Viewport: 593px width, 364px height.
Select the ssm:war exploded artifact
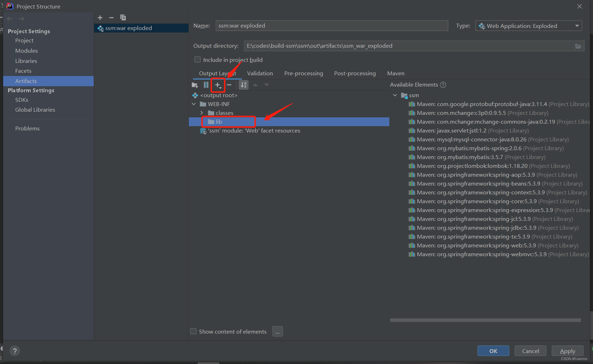(x=141, y=28)
